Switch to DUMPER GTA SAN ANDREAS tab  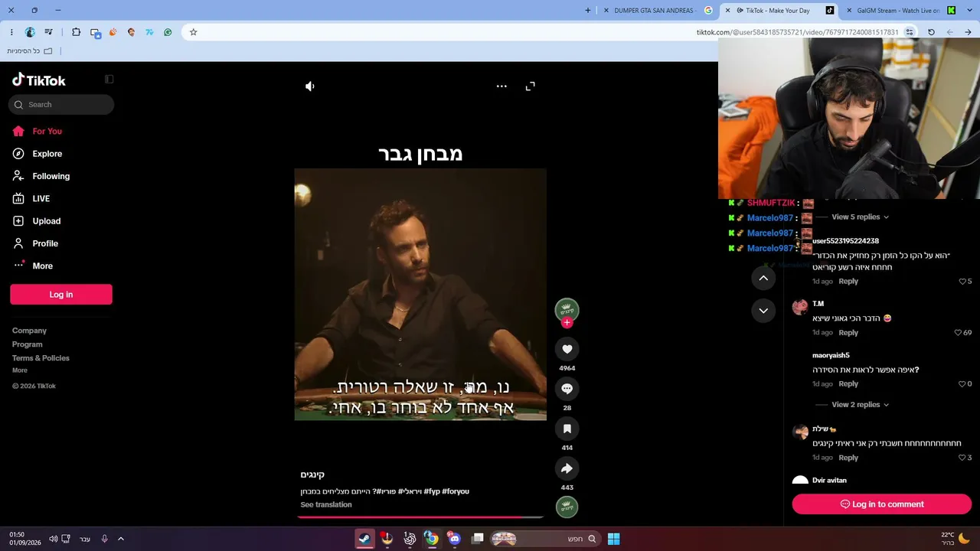point(658,11)
